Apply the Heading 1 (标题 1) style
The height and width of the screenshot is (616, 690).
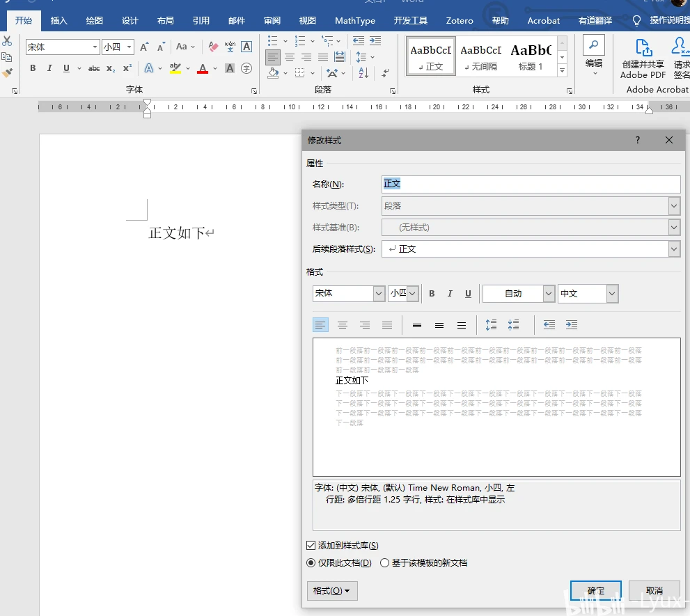click(531, 57)
